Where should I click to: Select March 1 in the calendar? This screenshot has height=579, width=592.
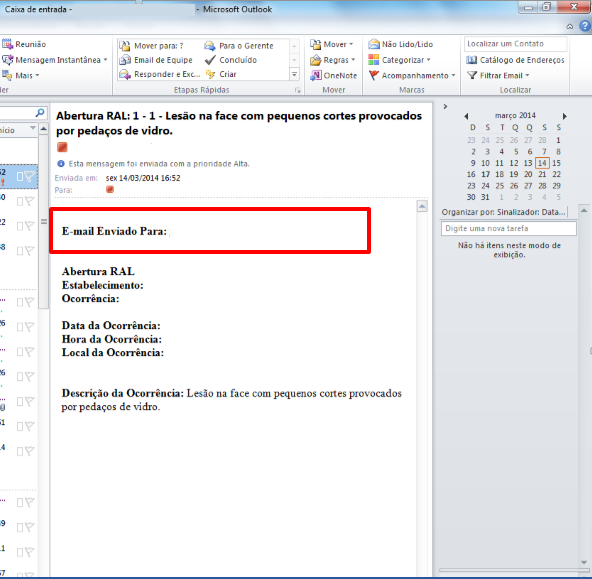coord(558,140)
